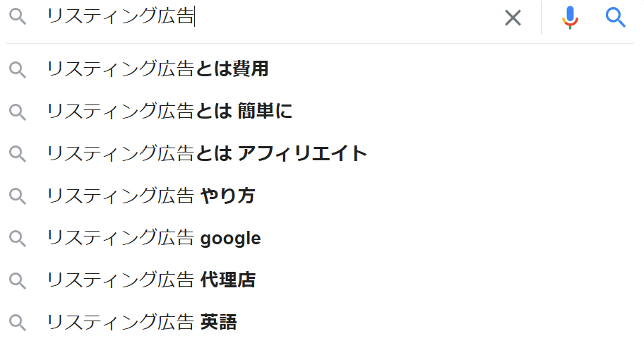Viewport: 644px width, 341px height.
Task: Click the blue search magnifier button
Action: coord(616,18)
